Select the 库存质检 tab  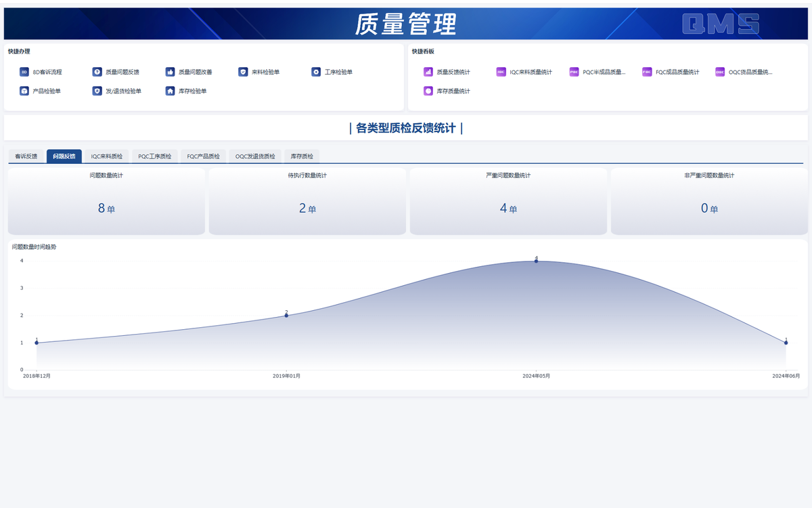pos(302,156)
